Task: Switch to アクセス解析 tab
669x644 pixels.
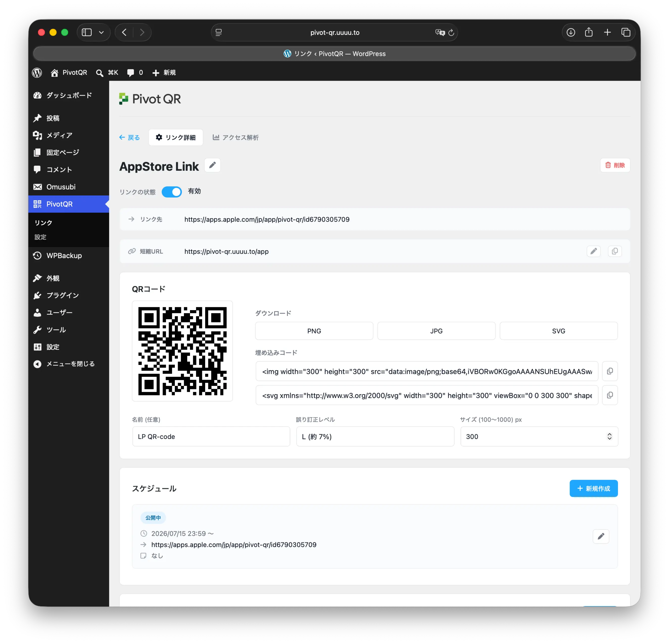Action: [x=235, y=137]
